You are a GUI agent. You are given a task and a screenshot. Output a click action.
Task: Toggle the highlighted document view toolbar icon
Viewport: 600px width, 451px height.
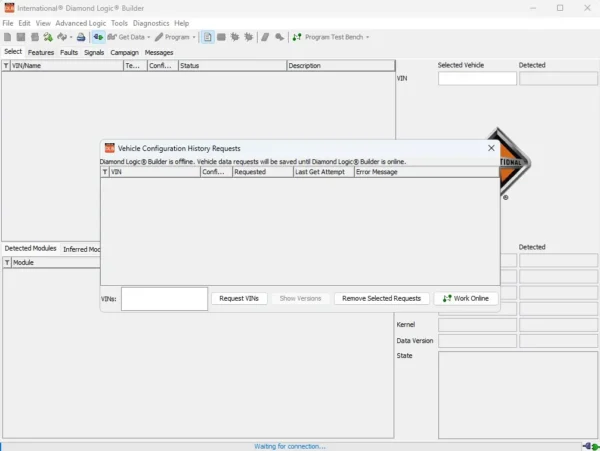[207, 37]
